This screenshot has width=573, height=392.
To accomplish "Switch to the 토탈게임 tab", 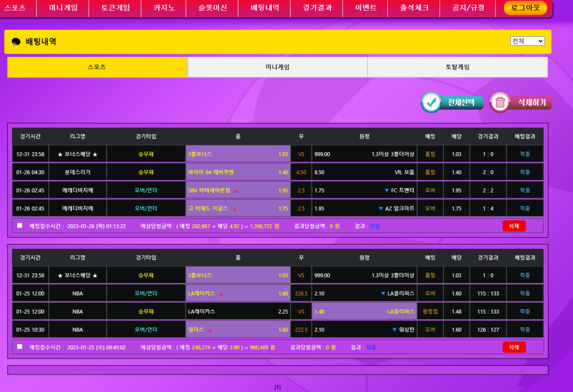I will [x=458, y=67].
